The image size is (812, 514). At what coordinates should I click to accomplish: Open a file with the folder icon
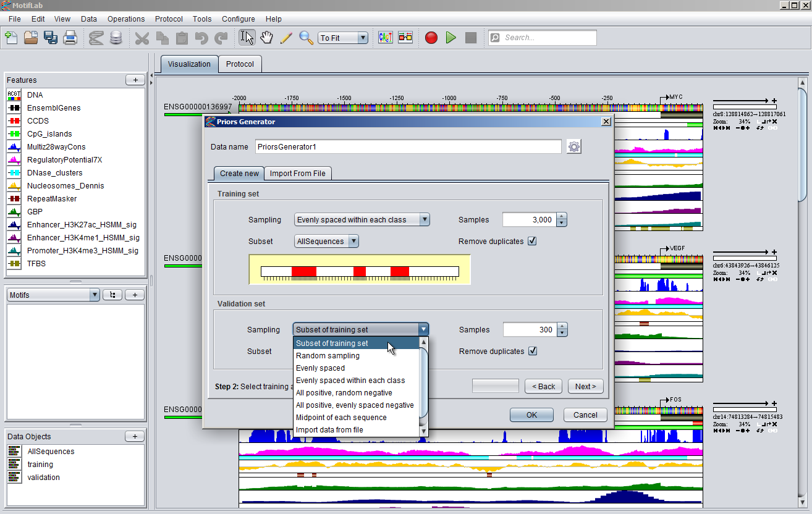pyautogui.click(x=31, y=38)
